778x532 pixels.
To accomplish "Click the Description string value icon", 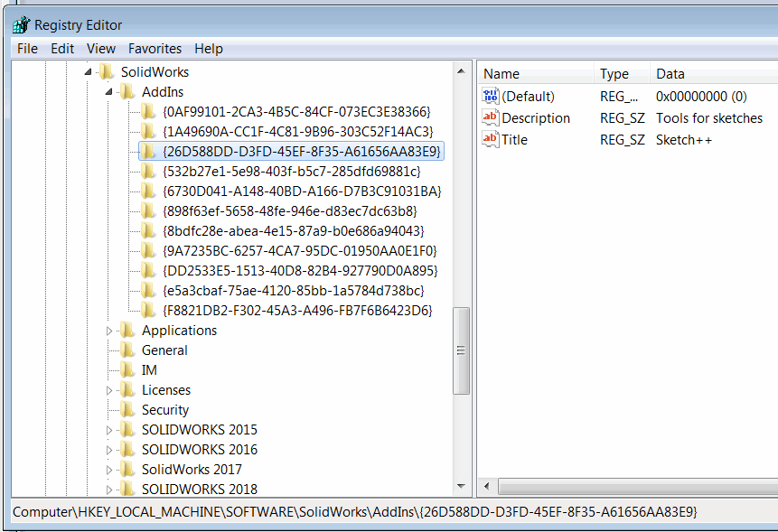I will click(491, 117).
